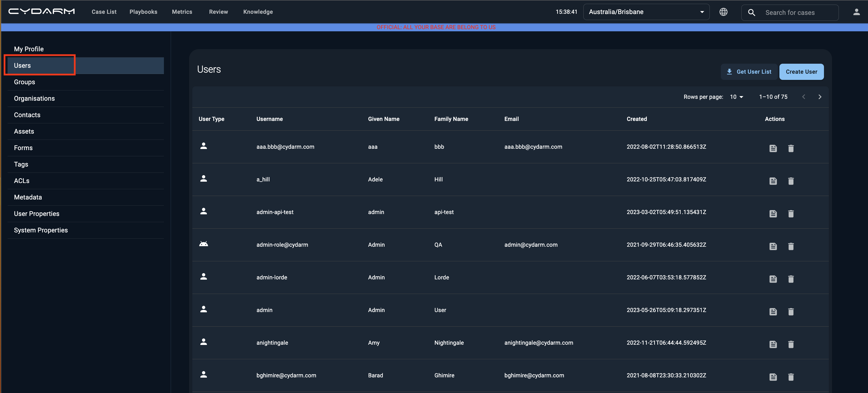Click the Username column header
The height and width of the screenshot is (393, 868).
click(x=269, y=119)
